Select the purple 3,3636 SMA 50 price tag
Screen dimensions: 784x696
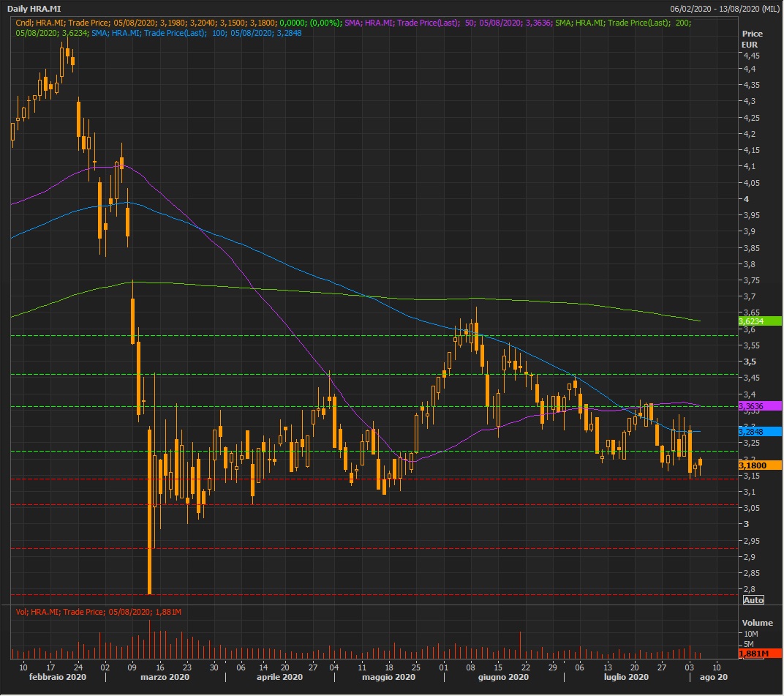coord(760,406)
